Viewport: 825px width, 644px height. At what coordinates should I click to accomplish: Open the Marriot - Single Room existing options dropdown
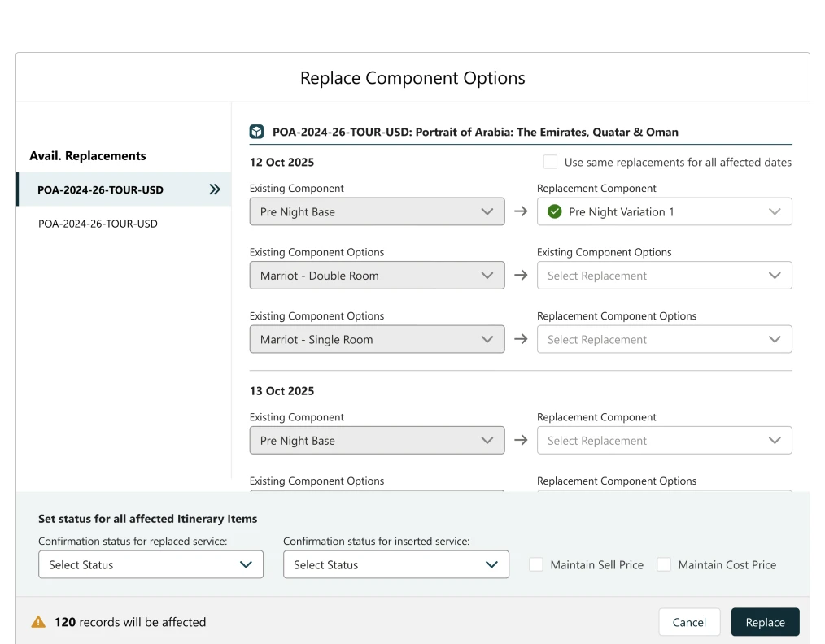[377, 339]
